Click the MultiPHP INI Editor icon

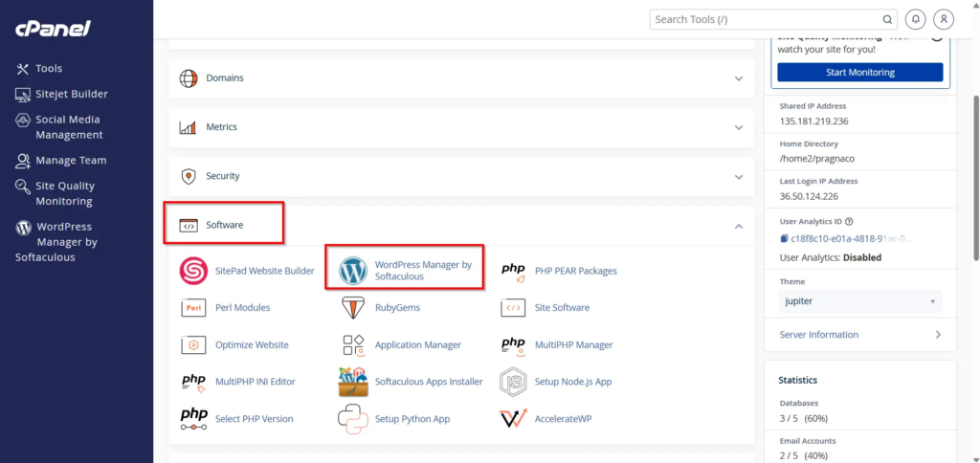pyautogui.click(x=193, y=383)
